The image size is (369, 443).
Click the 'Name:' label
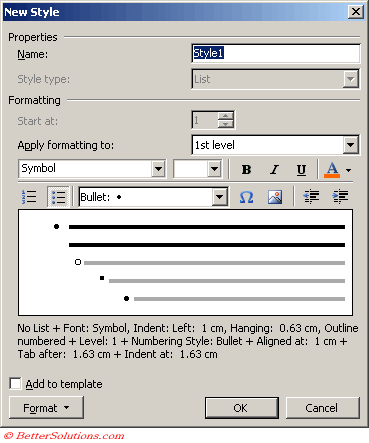point(33,54)
